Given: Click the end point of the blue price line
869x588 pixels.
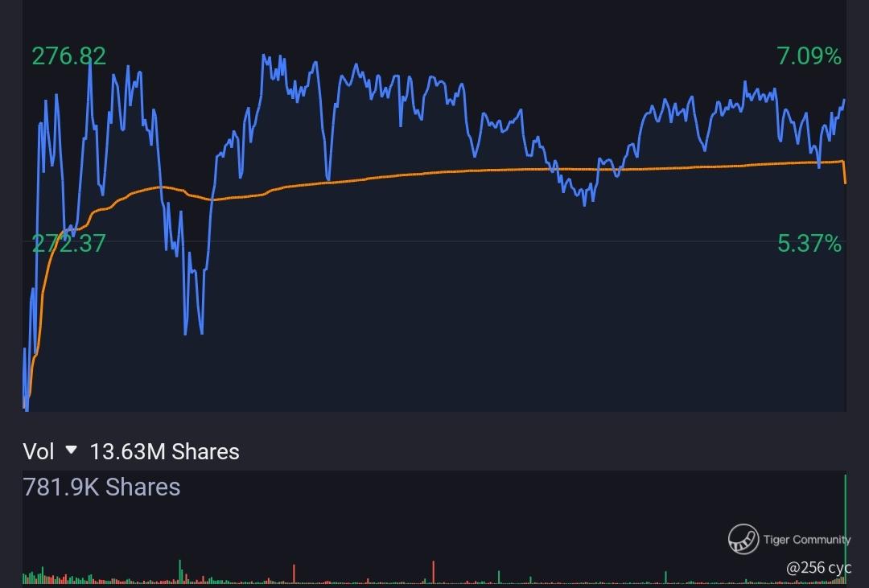Looking at the screenshot, I should pyautogui.click(x=844, y=101).
